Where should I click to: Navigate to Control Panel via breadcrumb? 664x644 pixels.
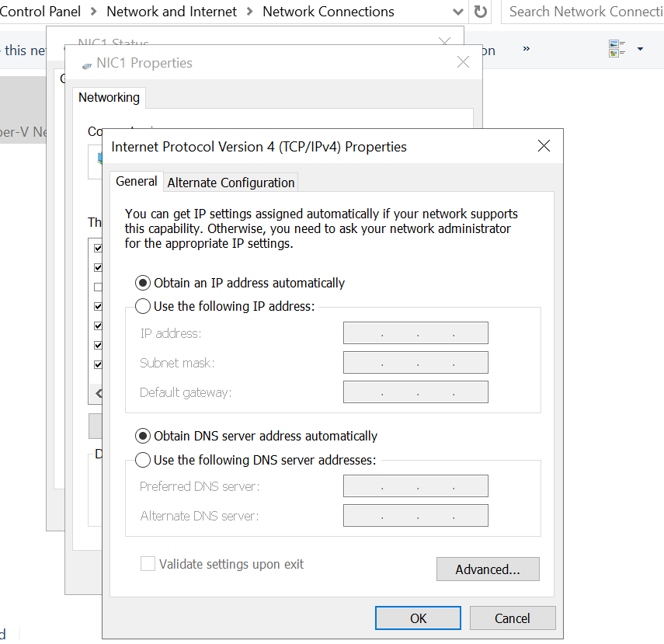click(x=41, y=12)
